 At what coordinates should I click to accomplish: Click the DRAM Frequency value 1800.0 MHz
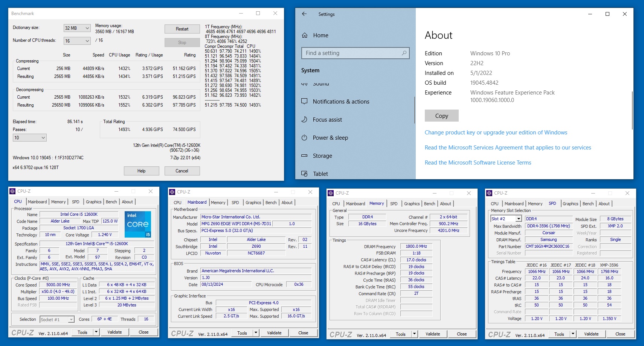pos(416,246)
